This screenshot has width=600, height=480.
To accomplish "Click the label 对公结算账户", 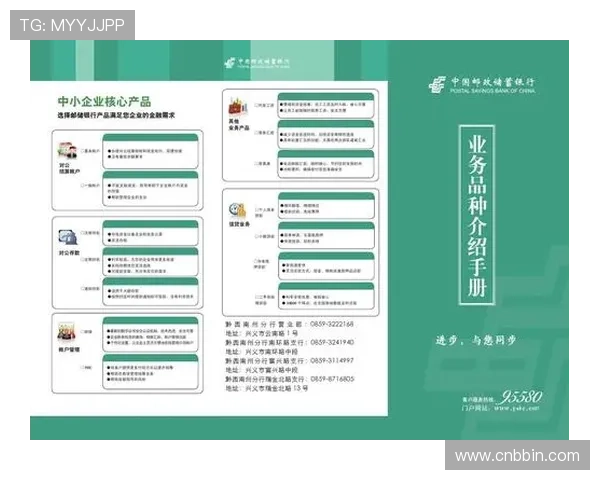I will (69, 168).
